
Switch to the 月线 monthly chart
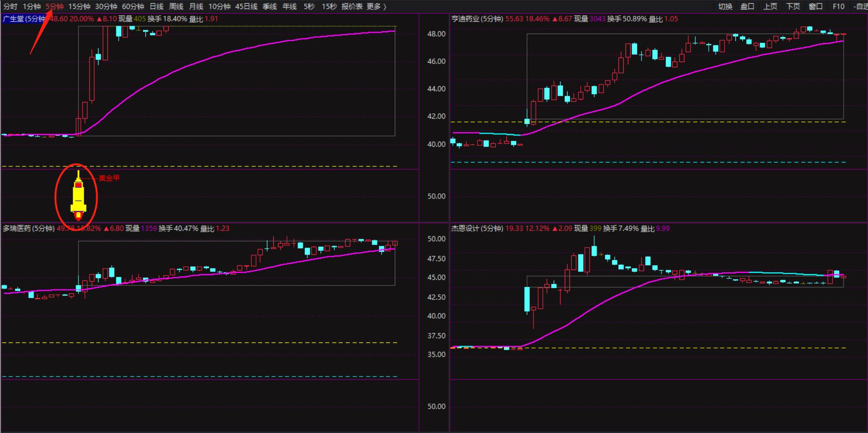coord(196,7)
